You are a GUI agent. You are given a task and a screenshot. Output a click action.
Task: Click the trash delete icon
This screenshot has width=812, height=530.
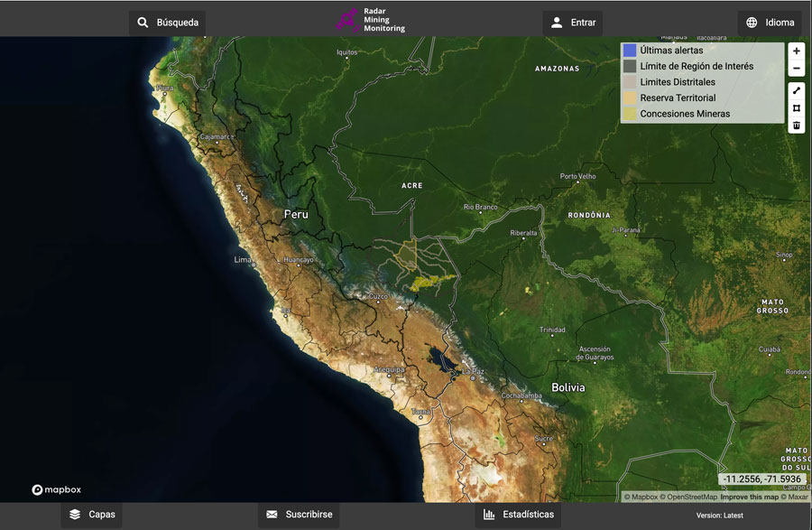(x=796, y=126)
